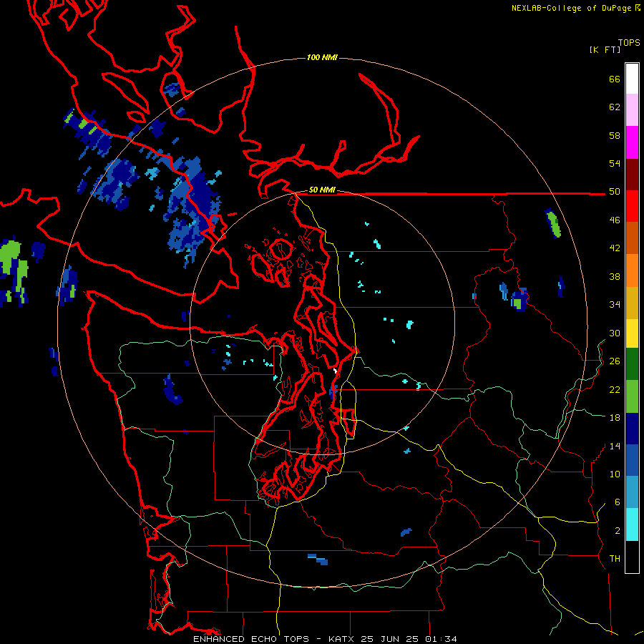Click the small white echo at radar center

point(335,371)
